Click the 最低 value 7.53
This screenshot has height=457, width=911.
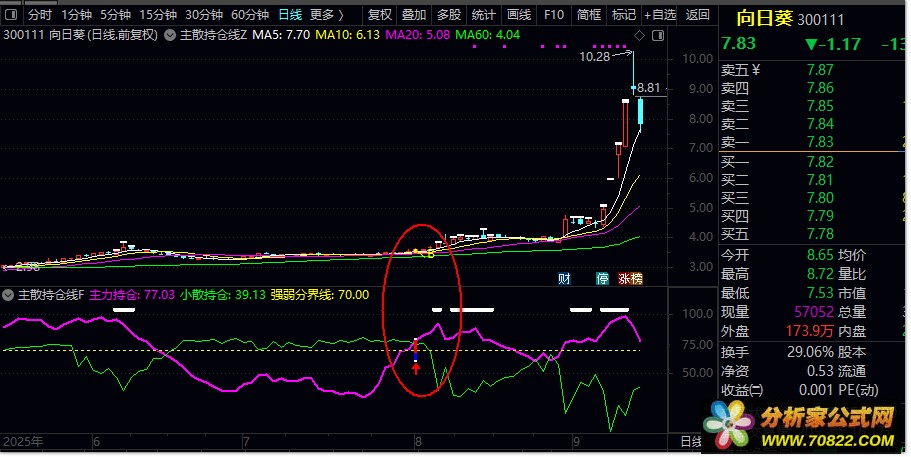[820, 293]
